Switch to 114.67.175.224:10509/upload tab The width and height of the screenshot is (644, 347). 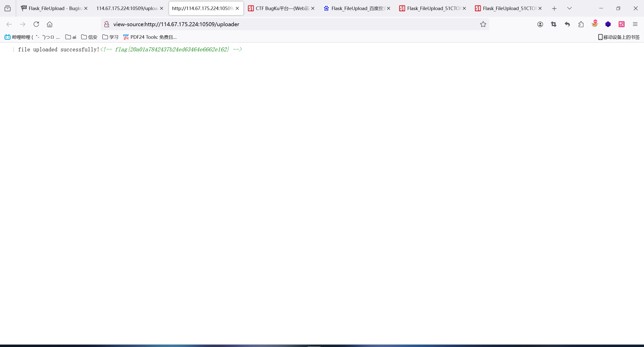[129, 8]
